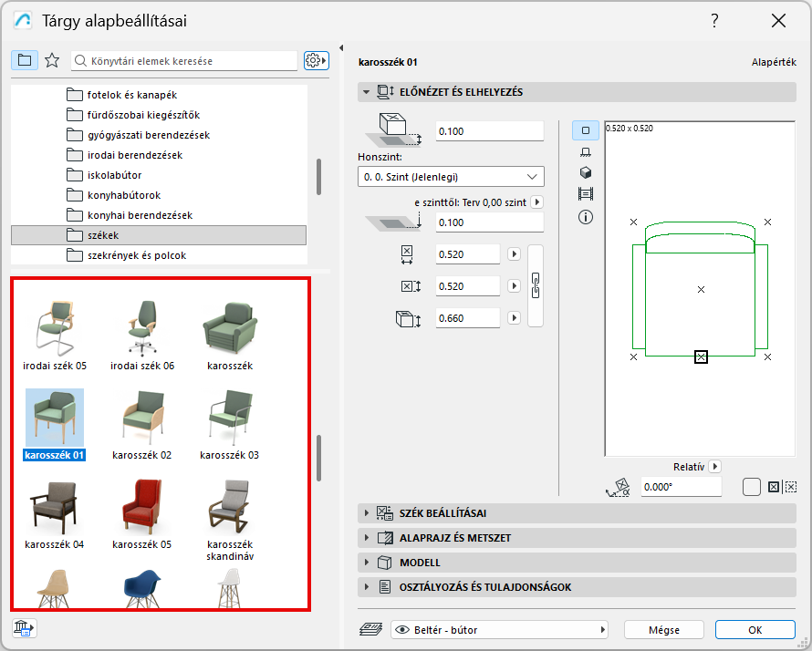Select irodai szék 06 thumbnail
The image size is (812, 651).
point(142,328)
